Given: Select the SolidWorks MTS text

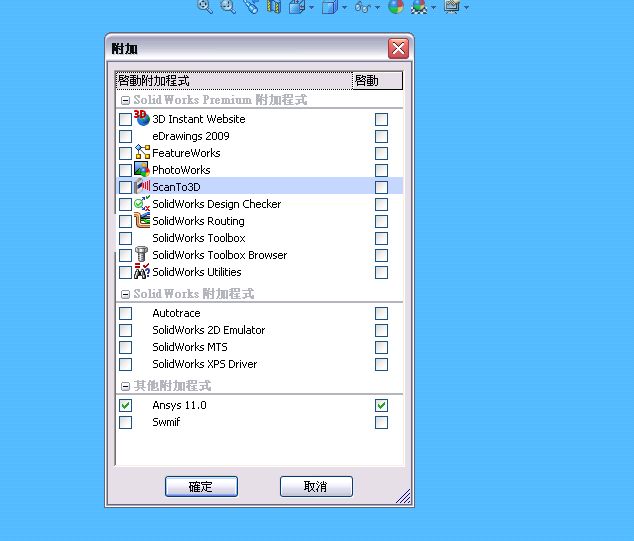Looking at the screenshot, I should point(190,347).
